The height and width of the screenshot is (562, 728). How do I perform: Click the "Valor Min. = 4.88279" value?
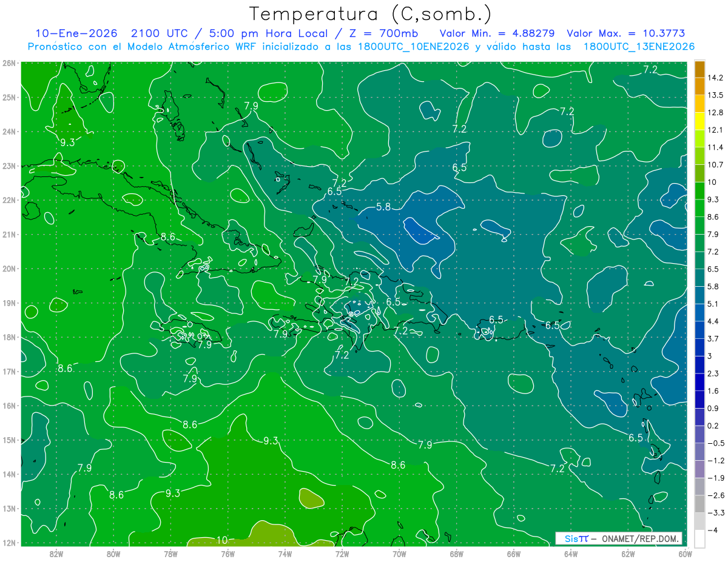(498, 33)
